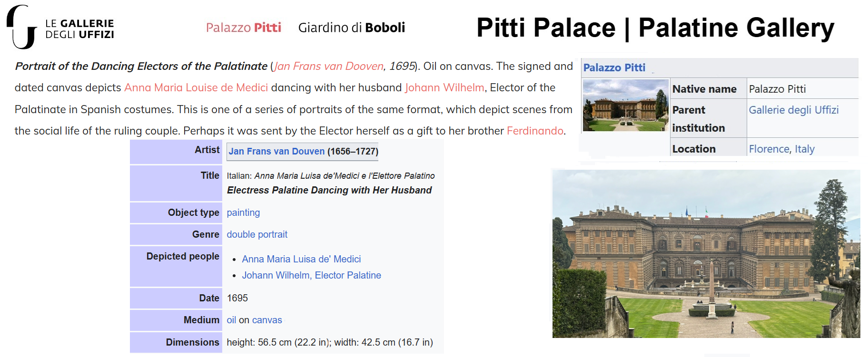Screen dimensions: 868x357
Task: Open the Palazzo Pitti navigation tab
Action: tap(243, 28)
